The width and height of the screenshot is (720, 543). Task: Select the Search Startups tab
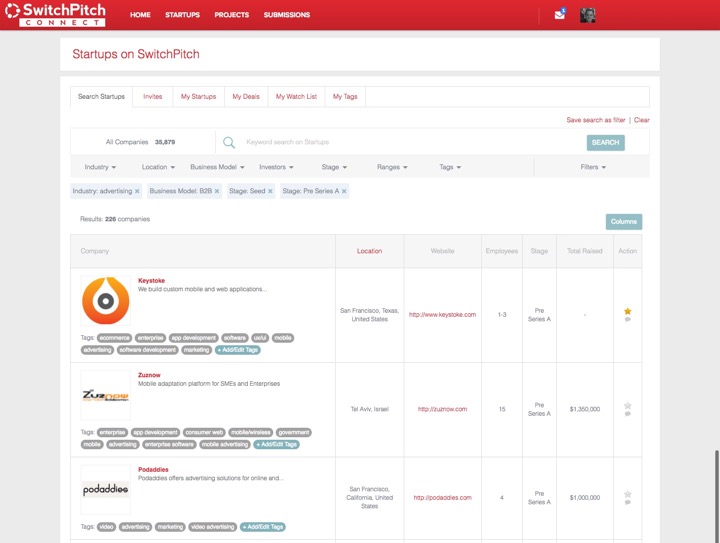[101, 96]
